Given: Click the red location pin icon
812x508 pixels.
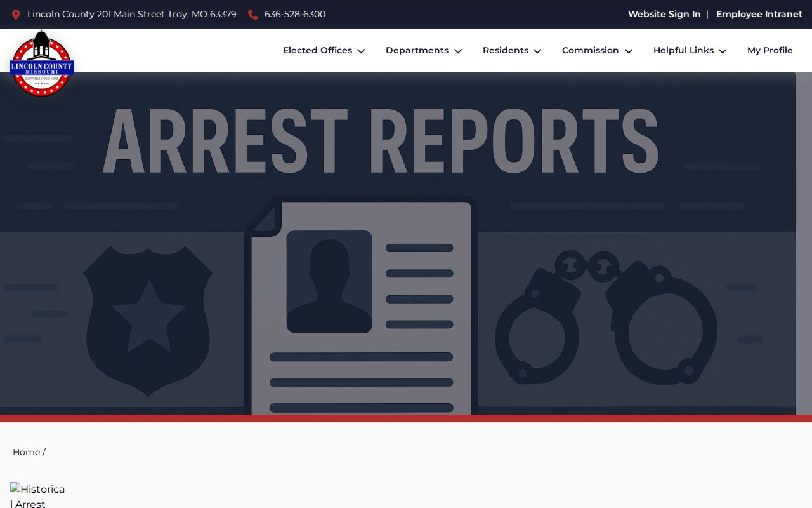Looking at the screenshot, I should (16, 15).
